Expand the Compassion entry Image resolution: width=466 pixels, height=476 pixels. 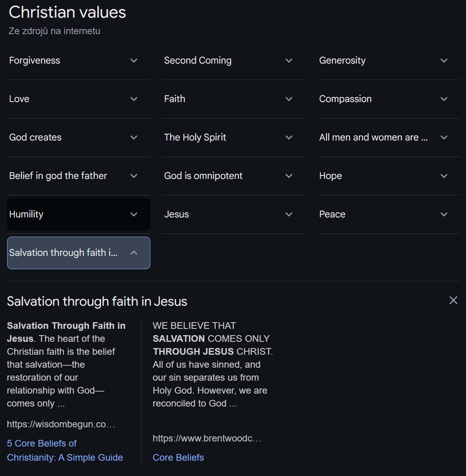389,99
